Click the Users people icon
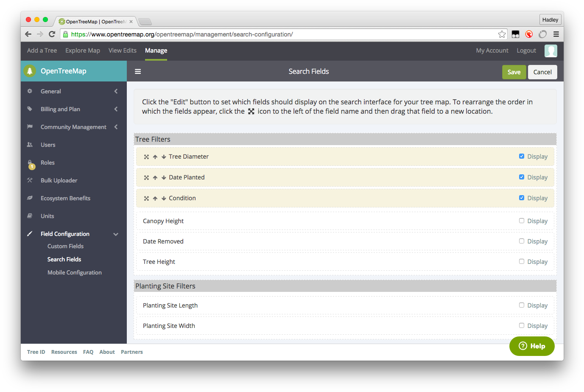This screenshot has width=584, height=392. pyautogui.click(x=30, y=145)
